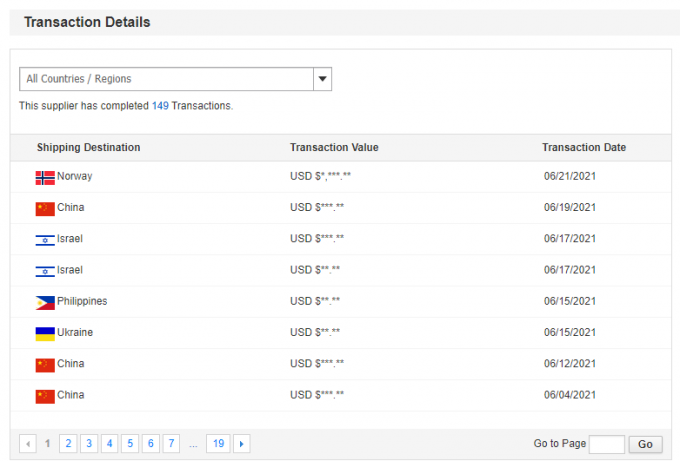Viewport: 680px width, 461px height.
Task: Click the previous page arrow button
Action: click(28, 443)
